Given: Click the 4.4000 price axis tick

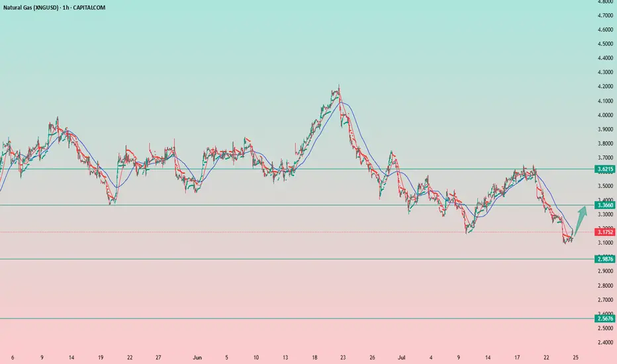Looking at the screenshot, I should point(605,58).
